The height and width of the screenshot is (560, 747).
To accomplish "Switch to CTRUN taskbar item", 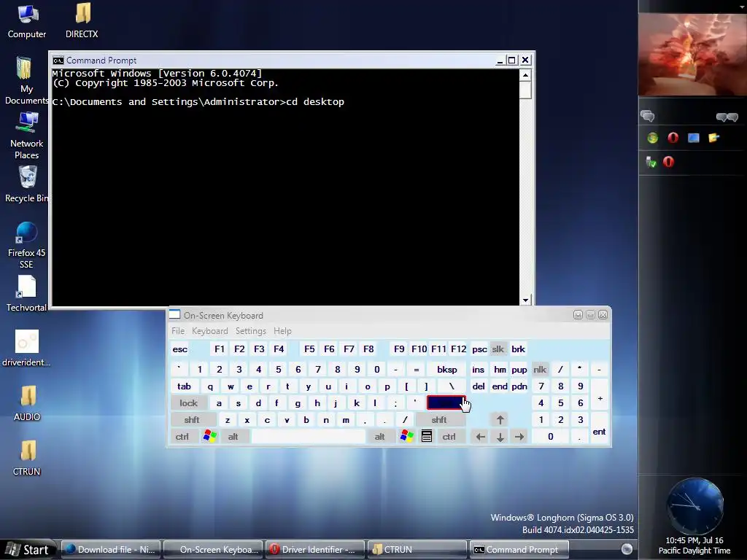I will 417,550.
